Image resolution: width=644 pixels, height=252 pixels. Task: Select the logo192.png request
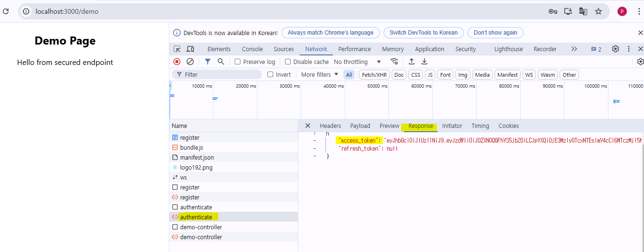pos(234,167)
